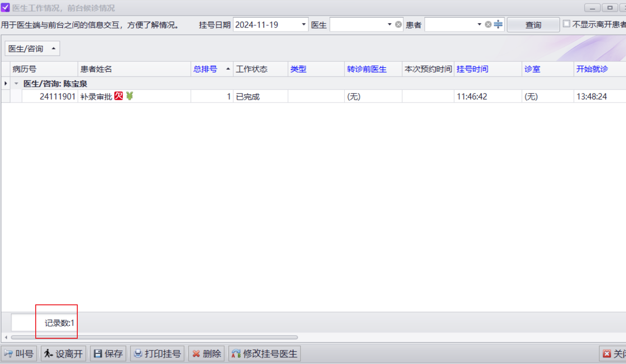
Task: Click the 医生/咨询 grouping field button
Action: [33, 48]
